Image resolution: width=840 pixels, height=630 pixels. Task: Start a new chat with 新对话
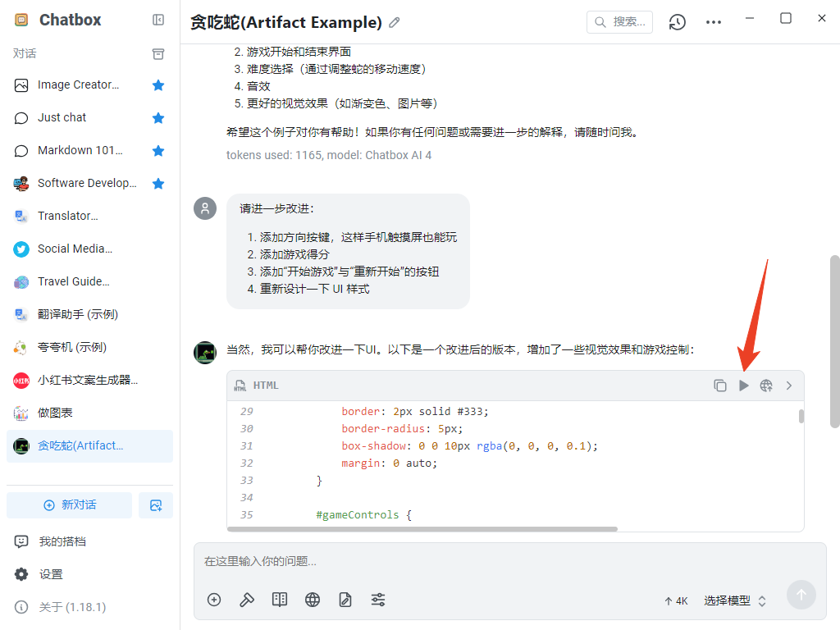click(69, 504)
